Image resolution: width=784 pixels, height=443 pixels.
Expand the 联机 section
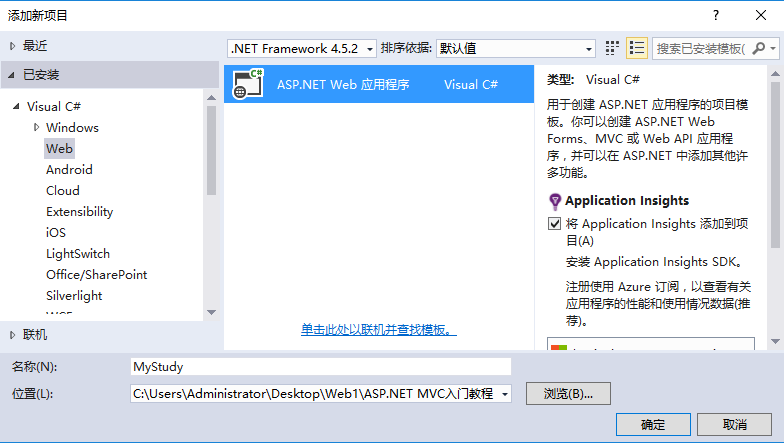coord(12,335)
